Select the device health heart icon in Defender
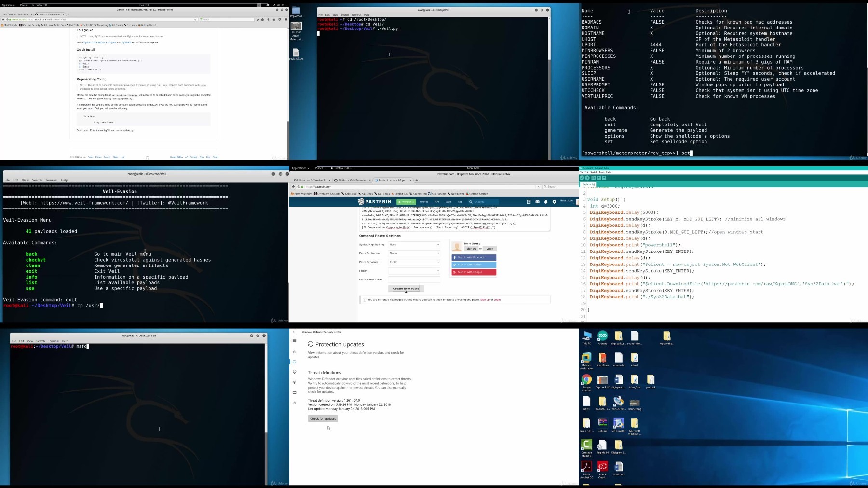Viewport: 868px width, 488px height. coord(294,372)
